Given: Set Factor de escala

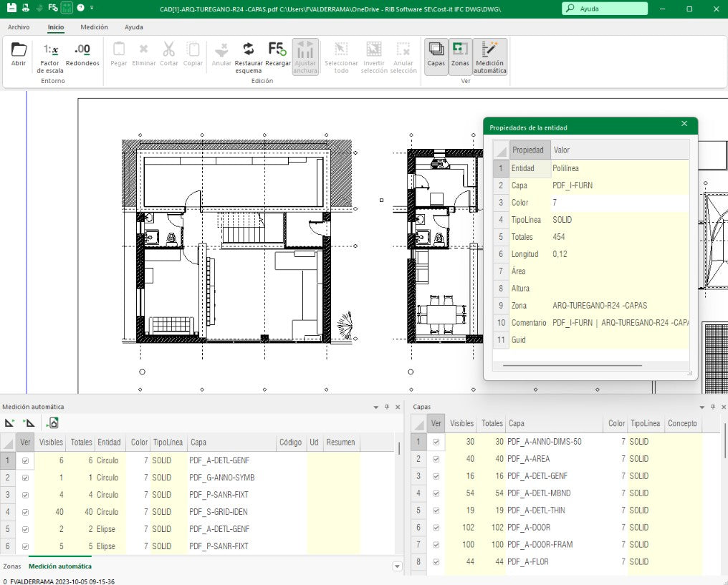Looking at the screenshot, I should (x=50, y=57).
